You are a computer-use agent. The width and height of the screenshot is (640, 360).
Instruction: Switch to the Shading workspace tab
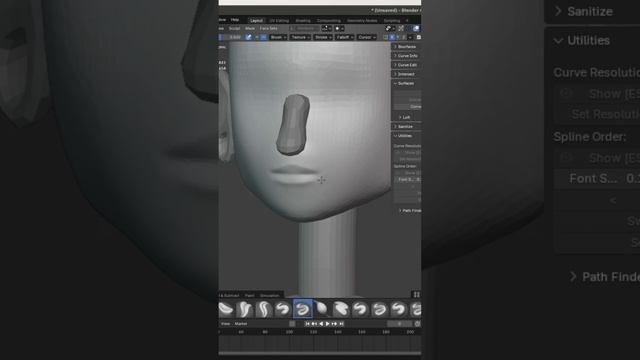(x=303, y=20)
